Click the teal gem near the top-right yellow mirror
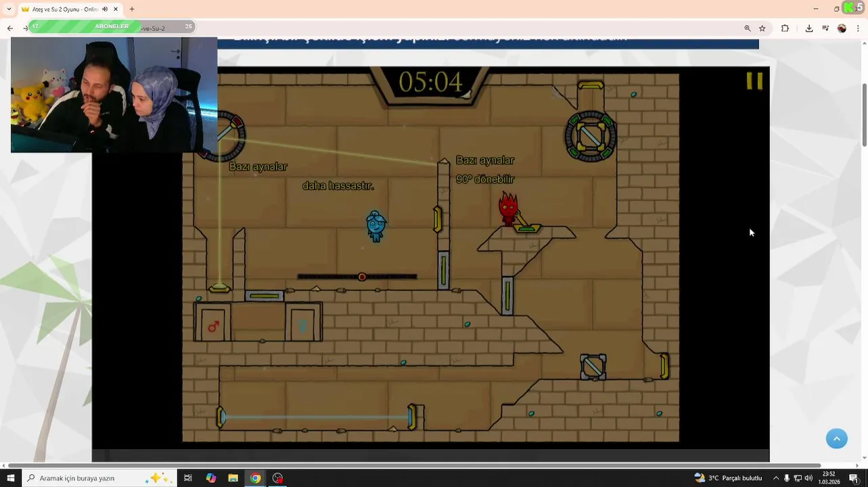This screenshot has height=487, width=868. point(633,95)
